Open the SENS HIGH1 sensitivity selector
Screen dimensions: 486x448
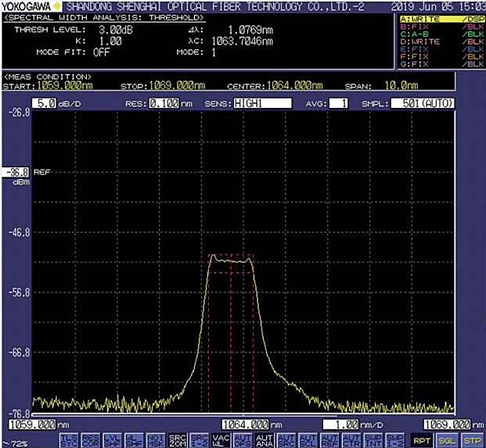tap(261, 103)
